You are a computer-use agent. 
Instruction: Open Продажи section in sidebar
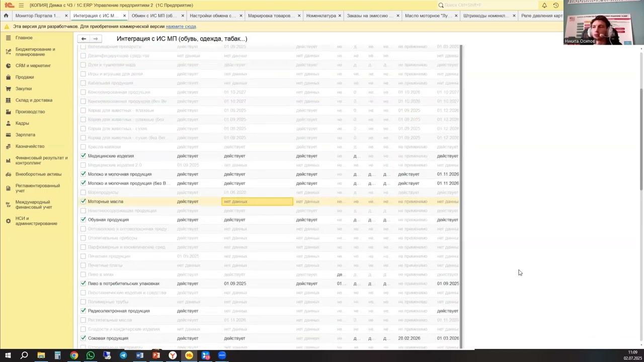[25, 77]
